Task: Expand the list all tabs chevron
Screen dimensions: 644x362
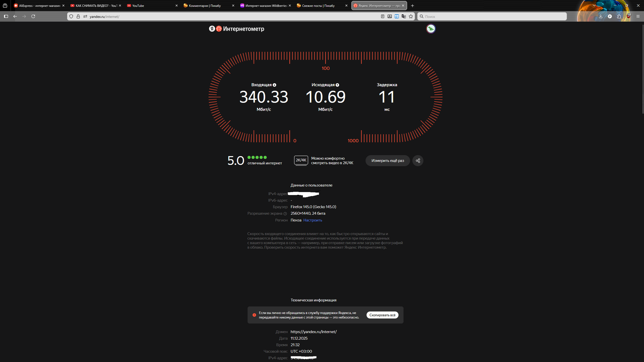Action: click(594, 6)
